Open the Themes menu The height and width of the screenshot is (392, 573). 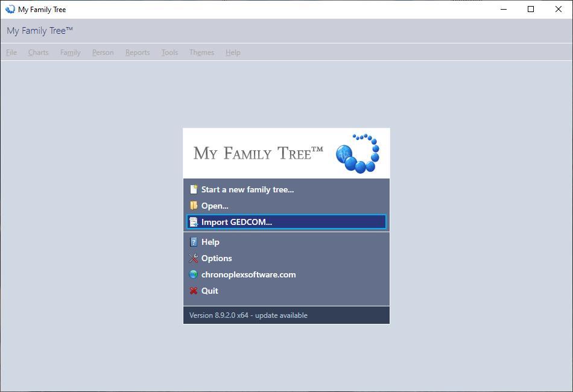pos(201,52)
